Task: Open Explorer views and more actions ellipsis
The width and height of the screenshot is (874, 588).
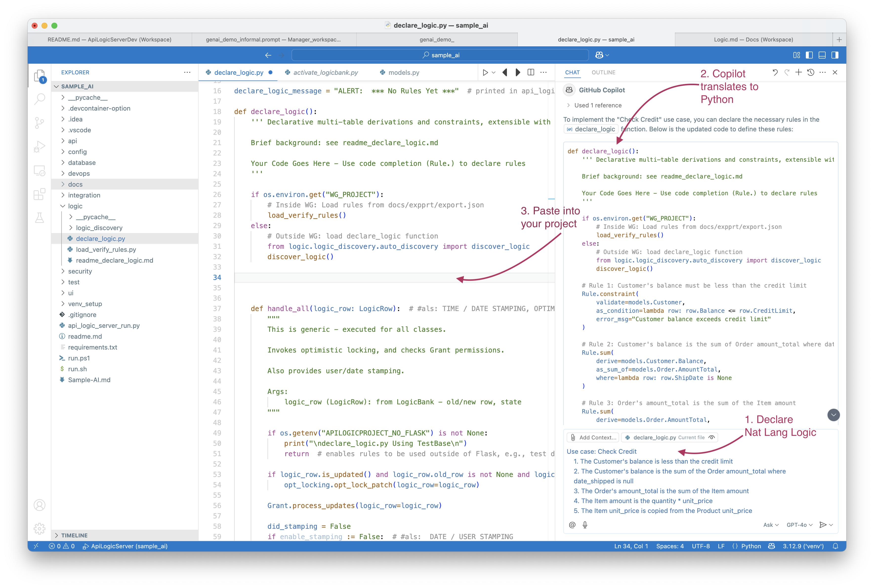Action: pos(187,72)
